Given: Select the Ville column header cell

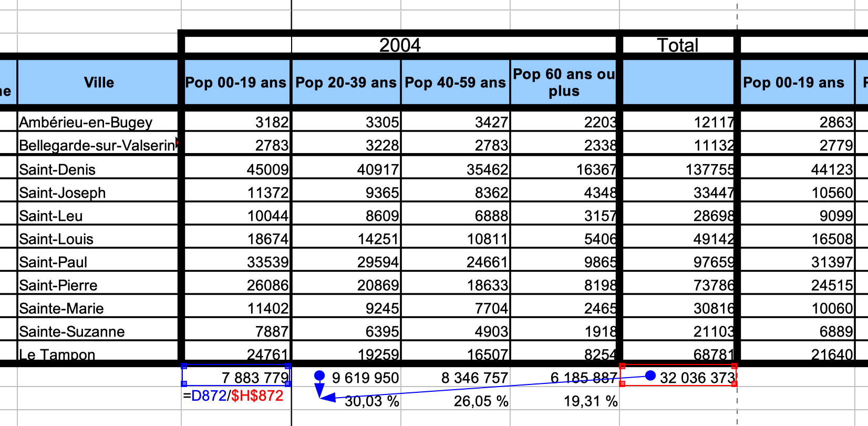Looking at the screenshot, I should click(x=99, y=83).
